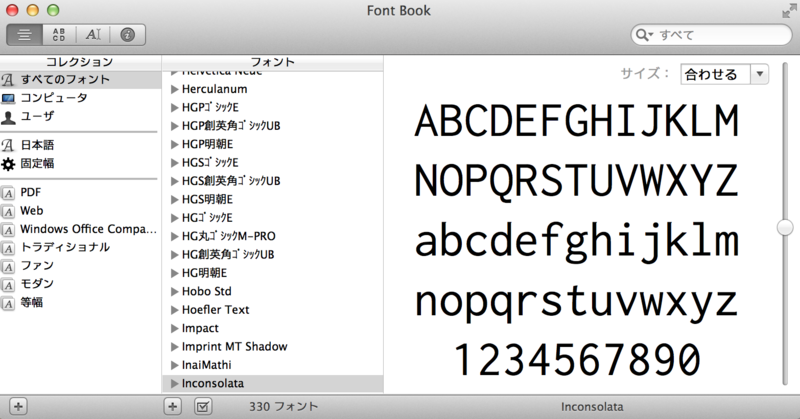Expand the Impact font family
Screen dimensions: 800x419
(174, 329)
